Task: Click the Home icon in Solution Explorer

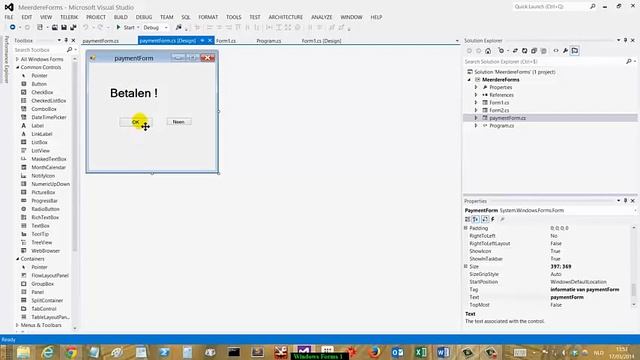Action: [488, 51]
